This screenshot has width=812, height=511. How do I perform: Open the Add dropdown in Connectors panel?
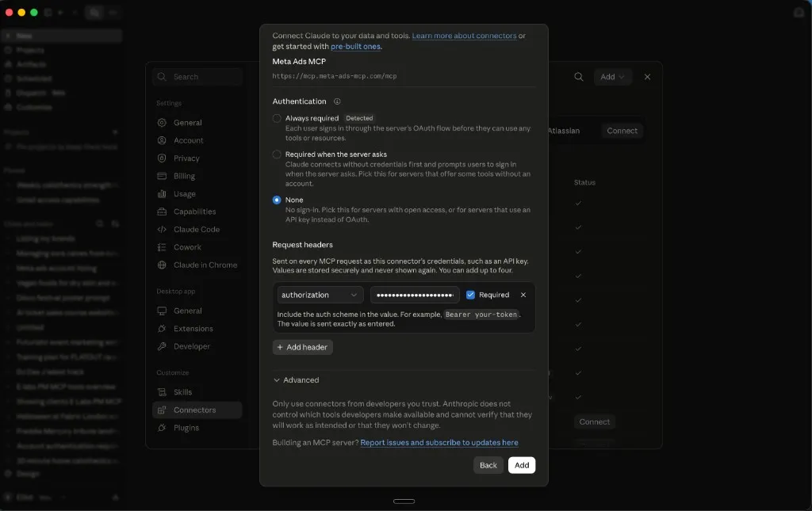point(612,77)
